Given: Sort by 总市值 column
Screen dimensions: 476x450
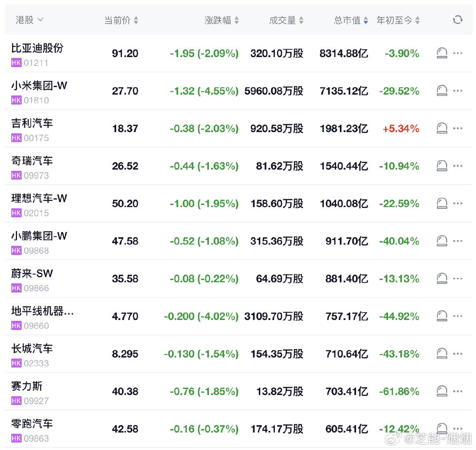Looking at the screenshot, I should (351, 20).
